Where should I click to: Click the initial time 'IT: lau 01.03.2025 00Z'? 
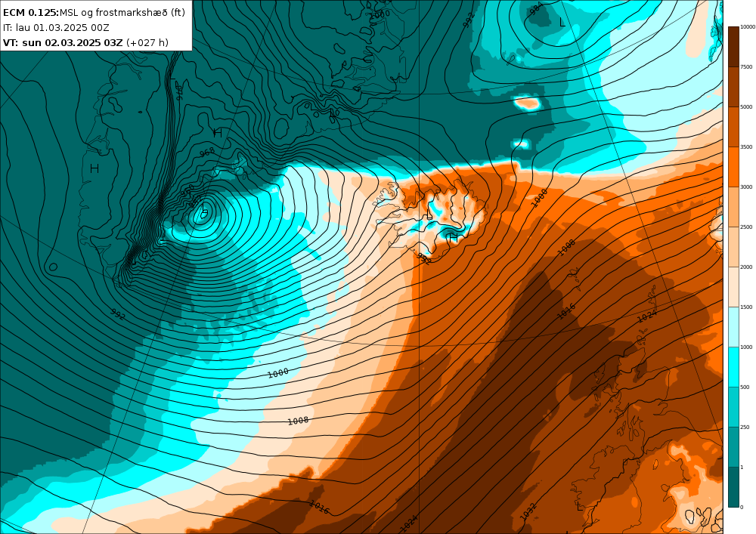pos(56,28)
